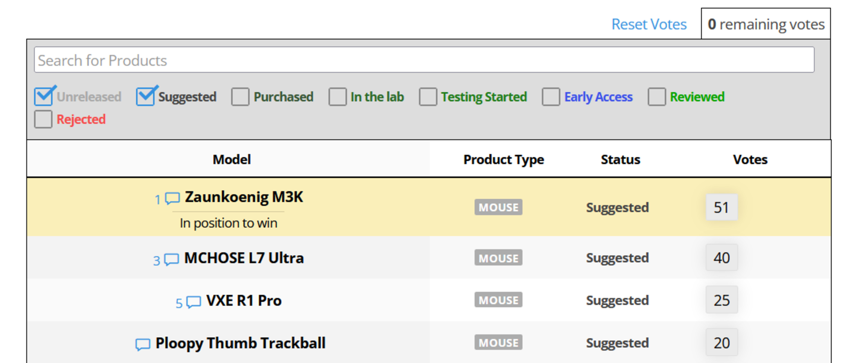Click the 25 votes box
Screen dimensions: 868x363
722,300
